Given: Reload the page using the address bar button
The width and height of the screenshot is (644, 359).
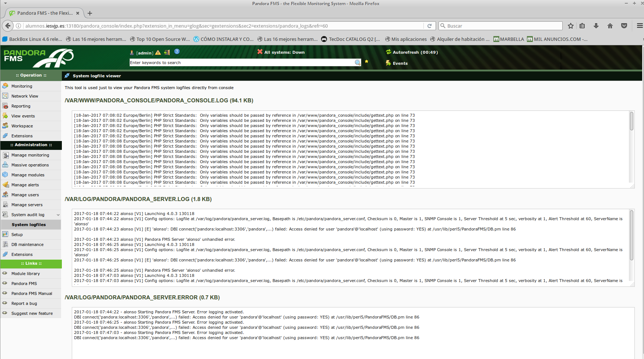Looking at the screenshot, I should pyautogui.click(x=429, y=26).
